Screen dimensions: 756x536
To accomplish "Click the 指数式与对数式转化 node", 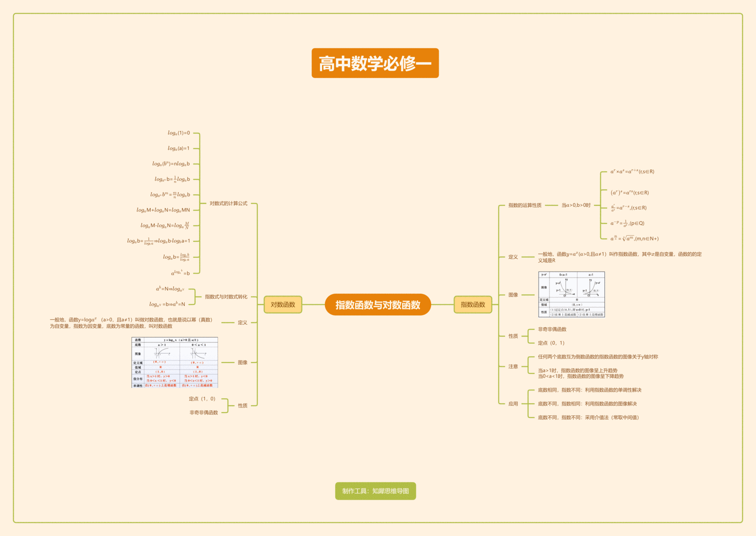I will click(226, 297).
